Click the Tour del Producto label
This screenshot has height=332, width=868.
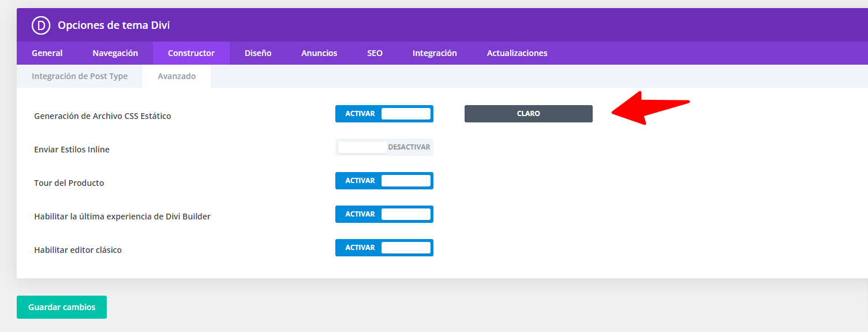click(69, 183)
